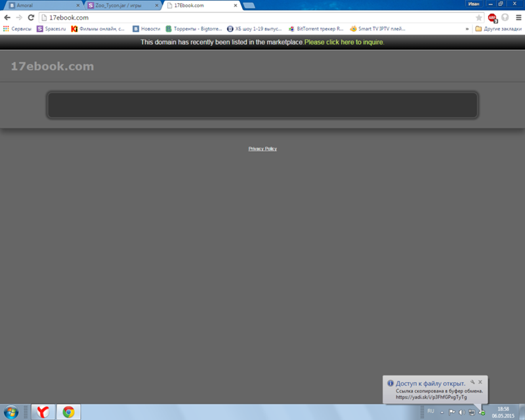Switch the RU input language indicator
Viewport: 525px width, 420px height.
tap(431, 411)
